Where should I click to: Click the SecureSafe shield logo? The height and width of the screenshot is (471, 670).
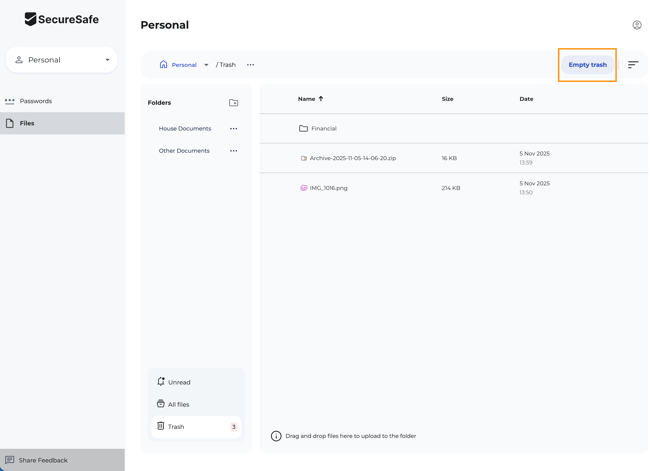[x=31, y=19]
